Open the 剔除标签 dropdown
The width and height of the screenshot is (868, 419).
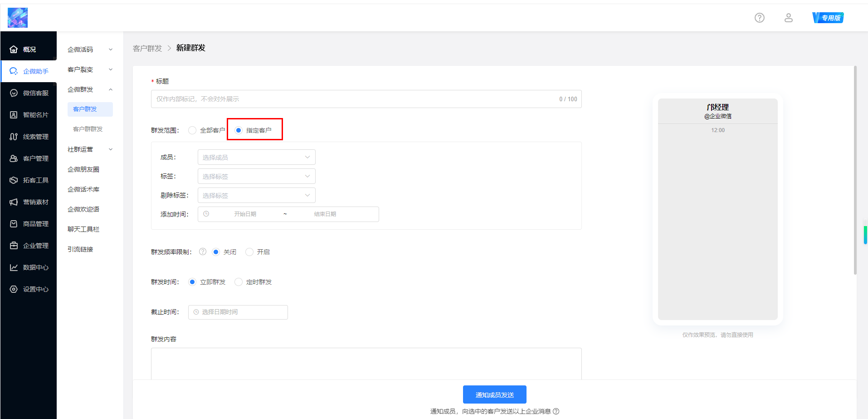(x=256, y=196)
